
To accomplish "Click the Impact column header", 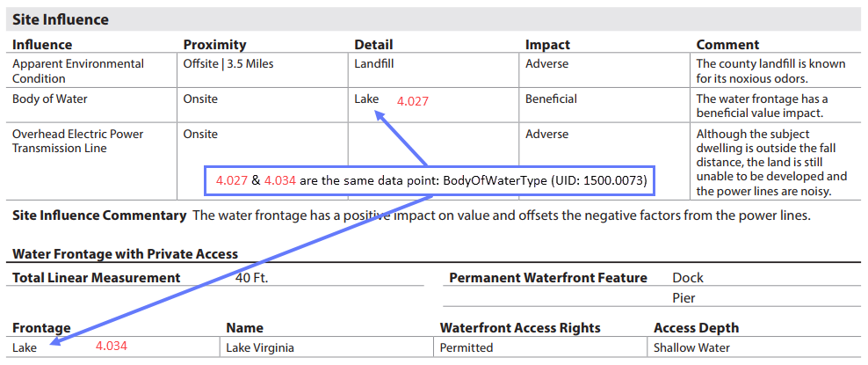I will [x=547, y=45].
